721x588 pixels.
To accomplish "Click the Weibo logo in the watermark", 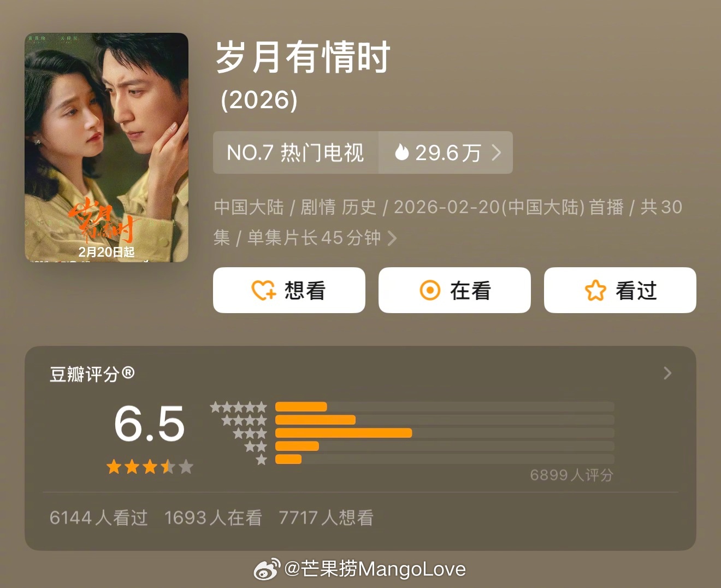I will click(267, 569).
